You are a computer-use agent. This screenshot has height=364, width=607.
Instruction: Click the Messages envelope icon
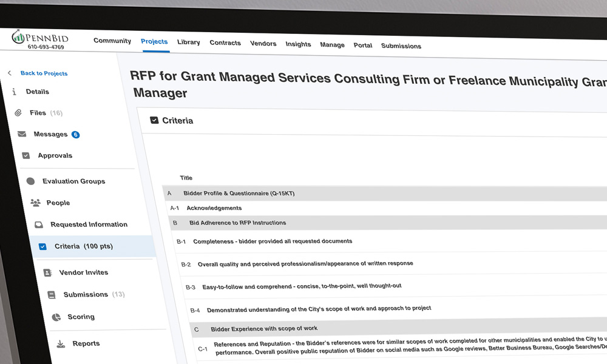pos(22,134)
